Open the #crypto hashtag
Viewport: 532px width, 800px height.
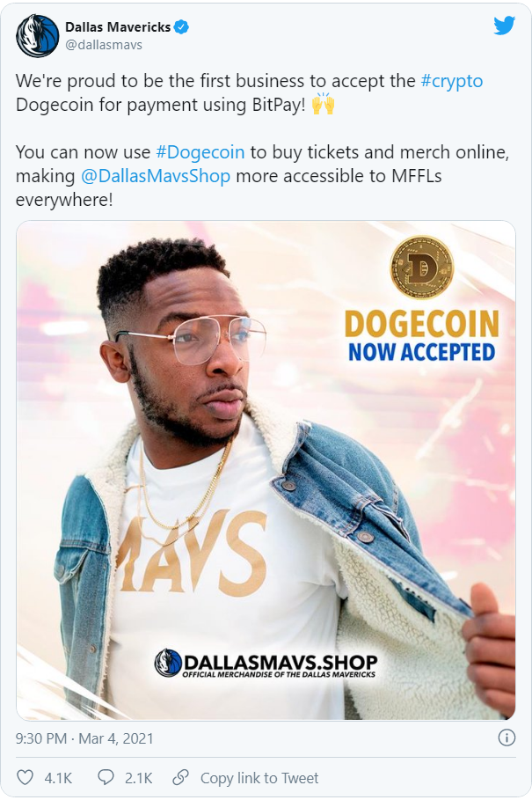point(452,81)
